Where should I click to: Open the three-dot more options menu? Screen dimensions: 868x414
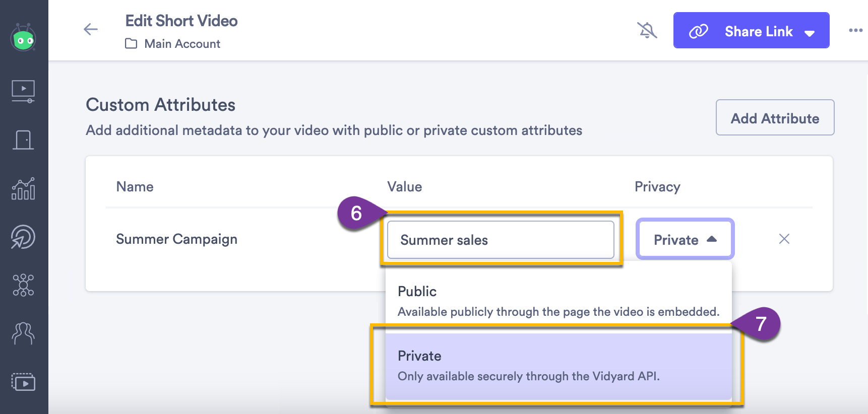point(855,30)
